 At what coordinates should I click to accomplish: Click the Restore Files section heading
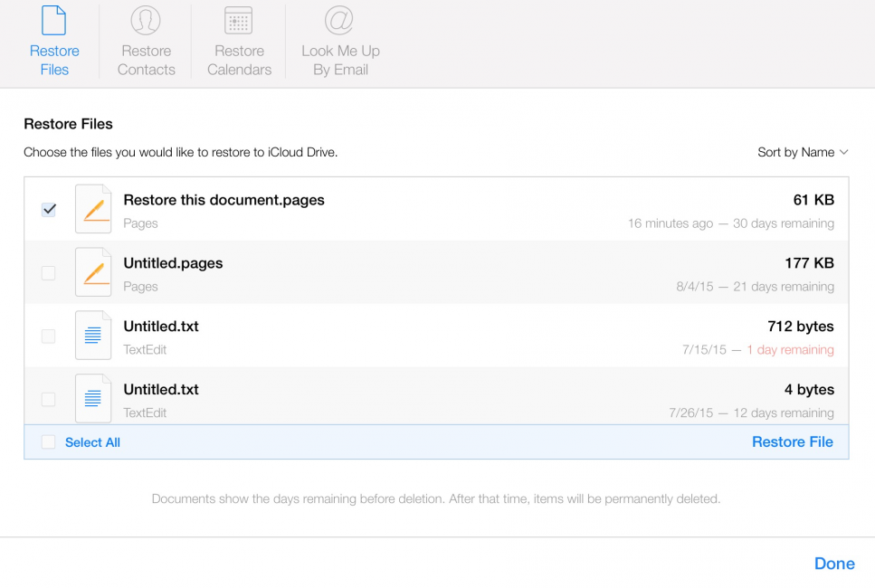click(68, 124)
